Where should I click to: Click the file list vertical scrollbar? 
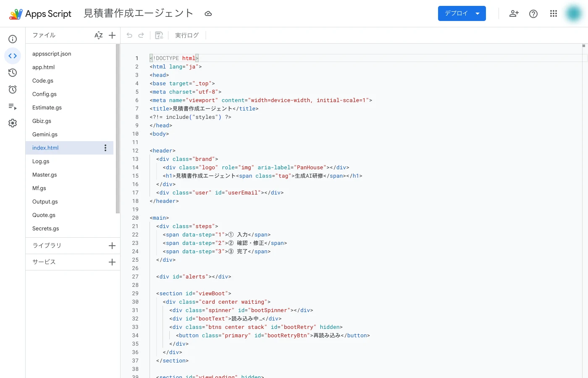(118, 129)
